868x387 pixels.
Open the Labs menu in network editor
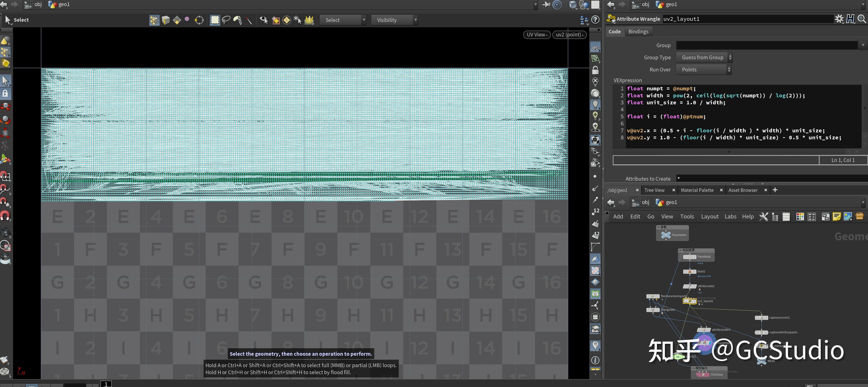click(x=730, y=217)
